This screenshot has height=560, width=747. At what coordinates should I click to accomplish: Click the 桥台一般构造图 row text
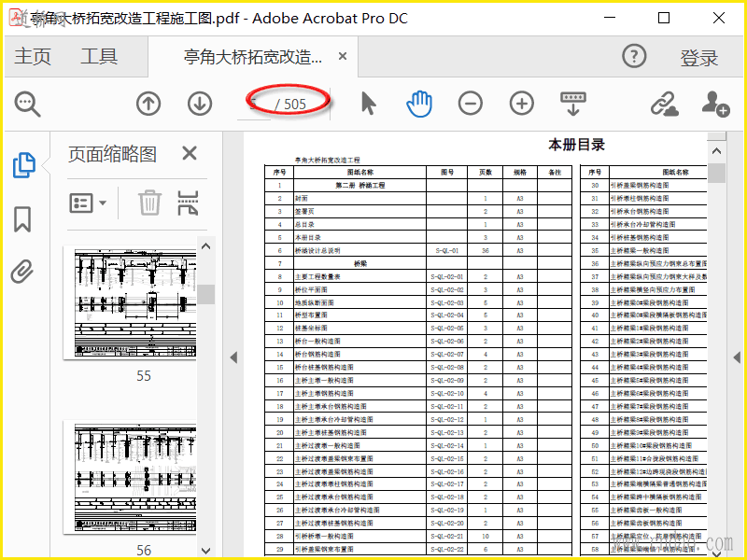click(317, 342)
